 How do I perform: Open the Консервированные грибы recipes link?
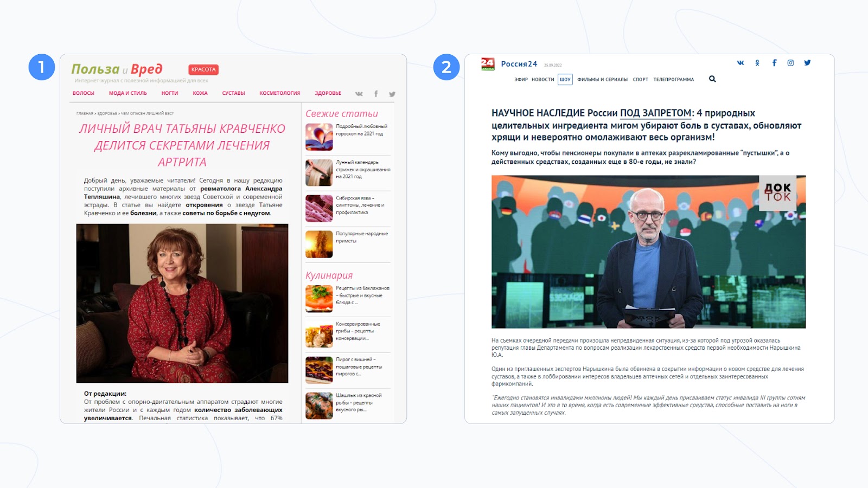tap(358, 331)
